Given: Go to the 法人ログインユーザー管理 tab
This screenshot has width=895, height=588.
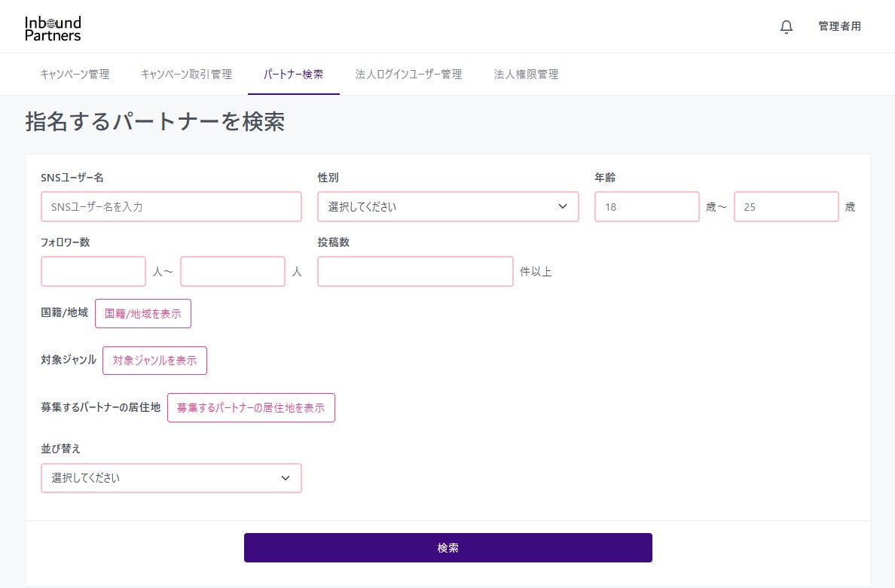Looking at the screenshot, I should click(x=408, y=75).
